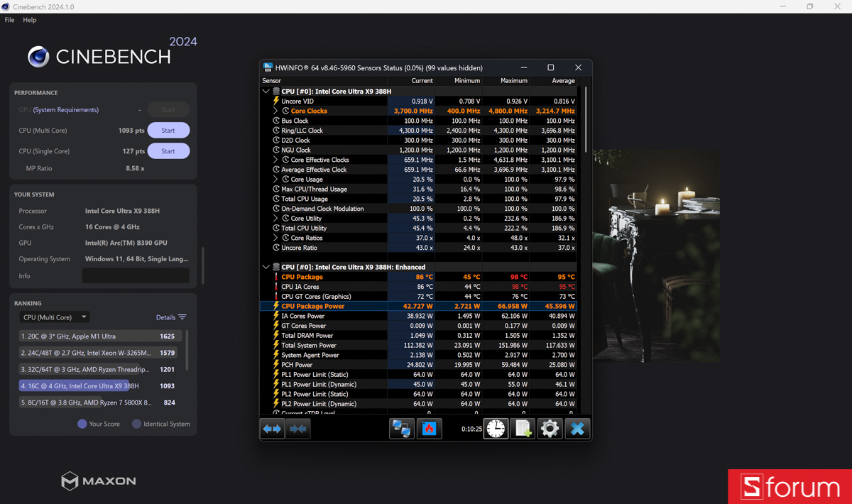Click the HWiNFO title bar app icon
The height and width of the screenshot is (504, 852).
click(x=268, y=67)
